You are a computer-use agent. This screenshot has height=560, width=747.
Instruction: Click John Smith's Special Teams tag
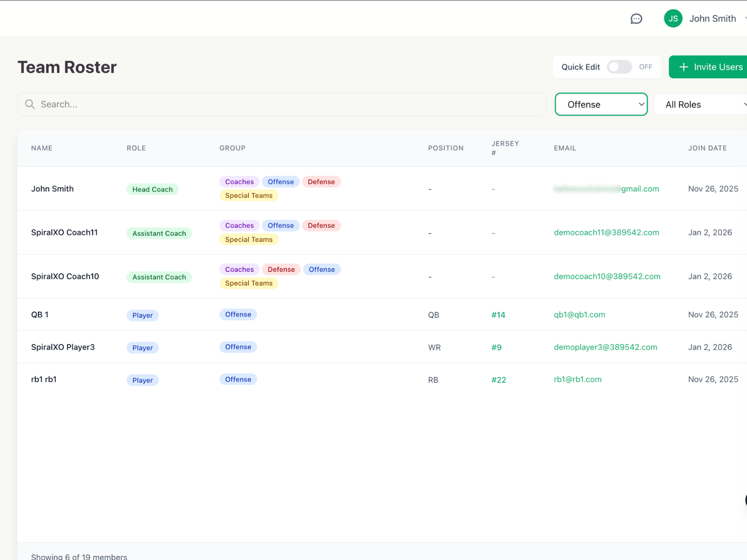(249, 196)
